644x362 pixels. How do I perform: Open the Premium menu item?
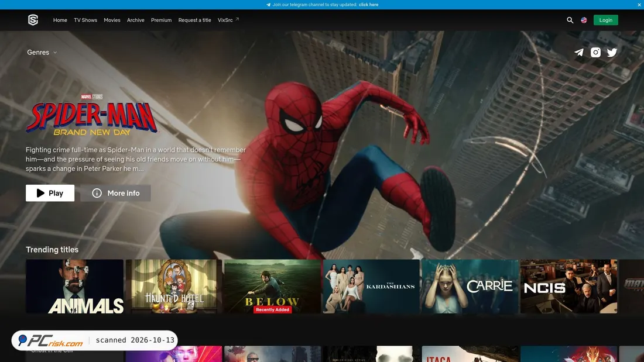coord(161,20)
